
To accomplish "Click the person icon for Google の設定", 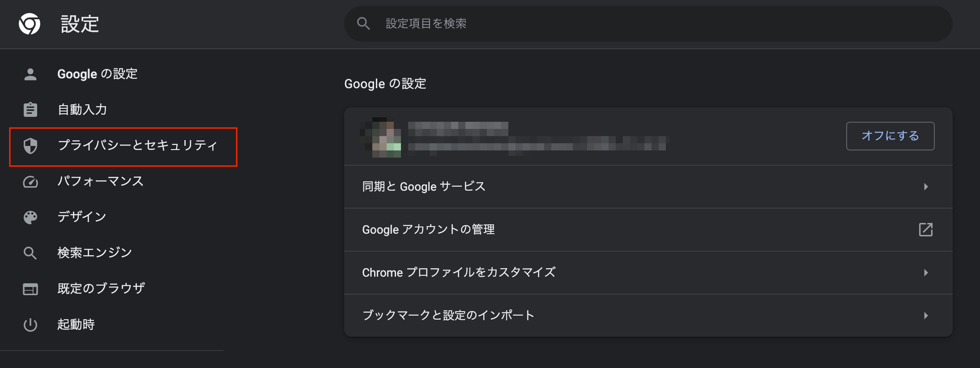I will pyautogui.click(x=30, y=74).
